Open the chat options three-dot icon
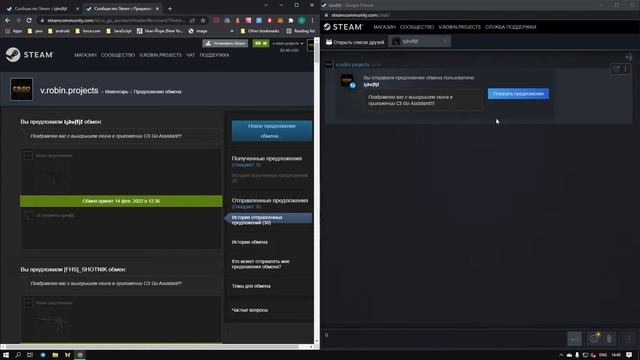The image size is (640, 360). (x=626, y=69)
